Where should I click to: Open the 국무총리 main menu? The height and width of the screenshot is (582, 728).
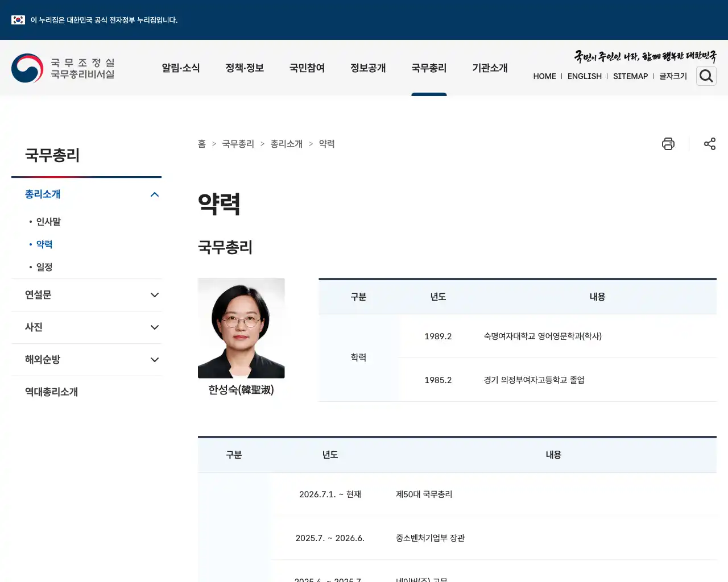[429, 68]
